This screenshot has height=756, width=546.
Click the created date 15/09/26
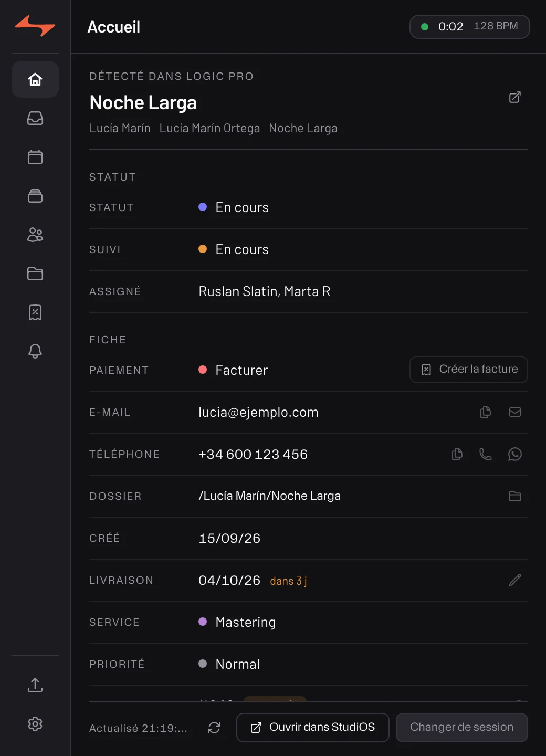[229, 538]
